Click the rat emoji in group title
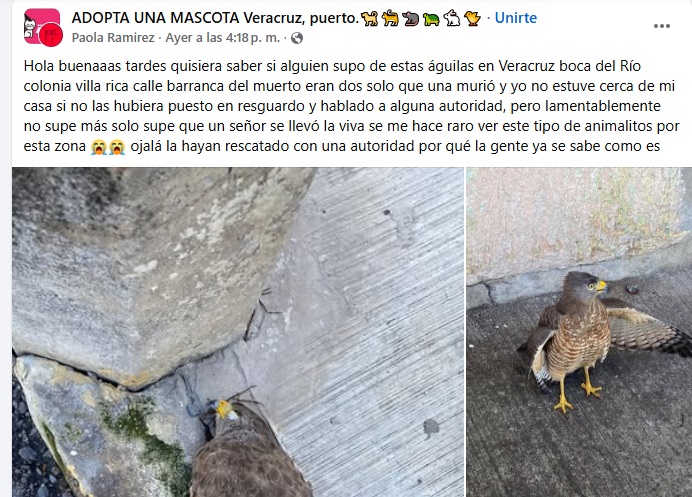Screen dimensions: 692x497 tap(410, 19)
